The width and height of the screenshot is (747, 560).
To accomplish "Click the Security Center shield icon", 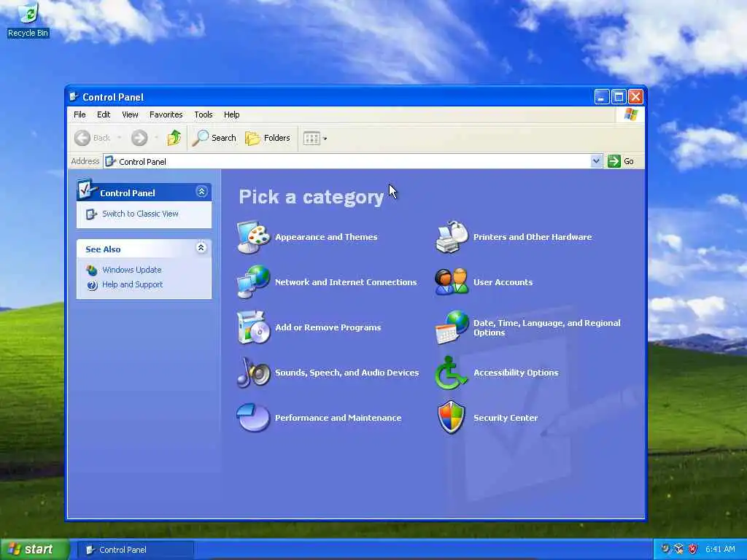I will pos(451,418).
